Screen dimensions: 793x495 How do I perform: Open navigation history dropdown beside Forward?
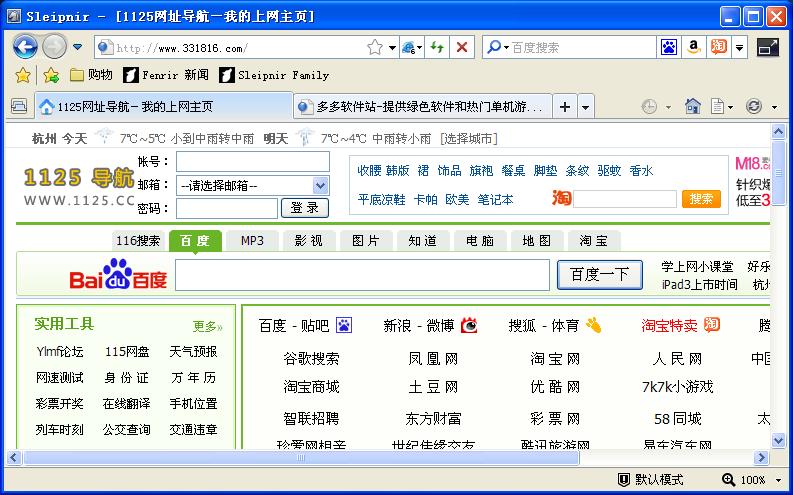(x=77, y=47)
